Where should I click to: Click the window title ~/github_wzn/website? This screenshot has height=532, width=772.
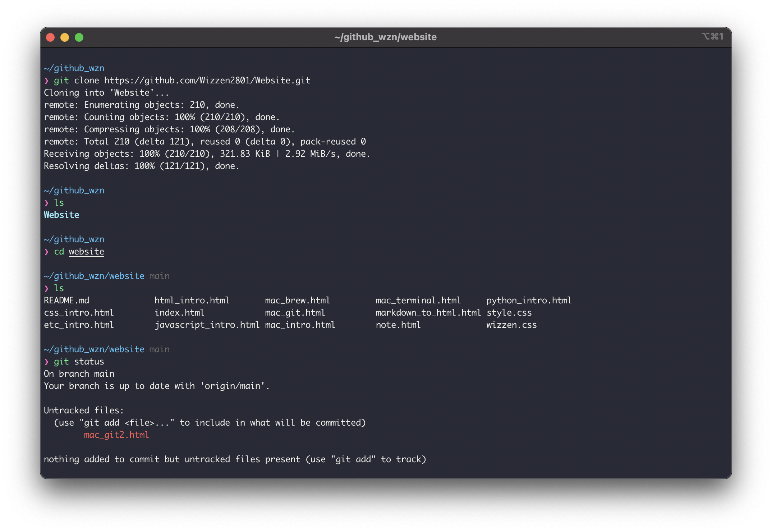385,37
